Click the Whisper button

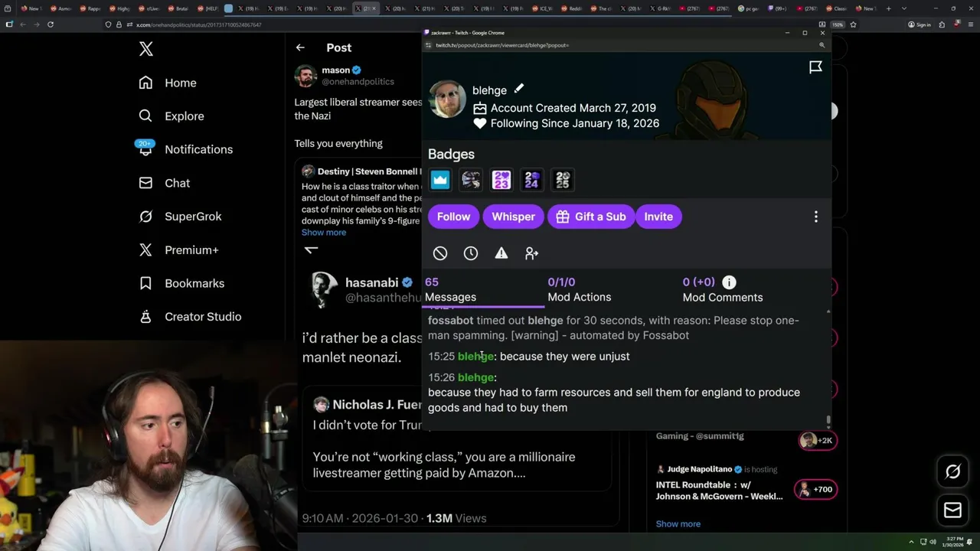point(513,217)
